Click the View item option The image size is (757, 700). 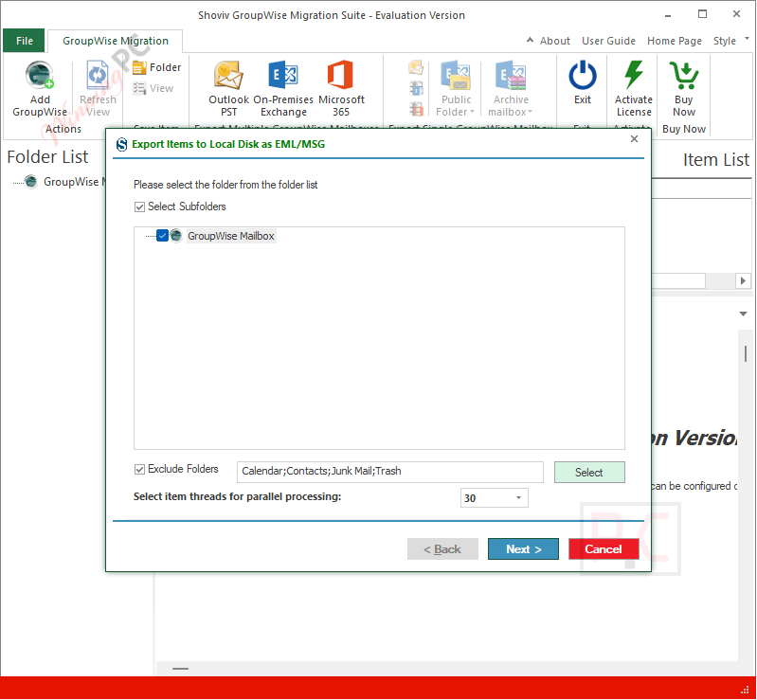(x=153, y=88)
